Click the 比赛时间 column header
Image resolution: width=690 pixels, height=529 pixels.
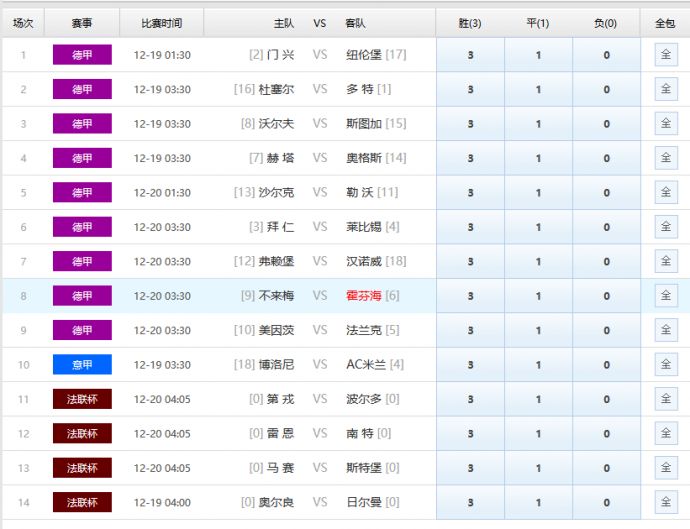click(161, 23)
